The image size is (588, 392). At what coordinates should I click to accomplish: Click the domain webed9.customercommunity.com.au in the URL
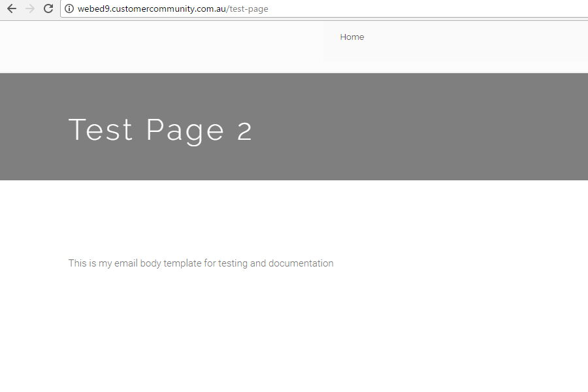pos(152,9)
